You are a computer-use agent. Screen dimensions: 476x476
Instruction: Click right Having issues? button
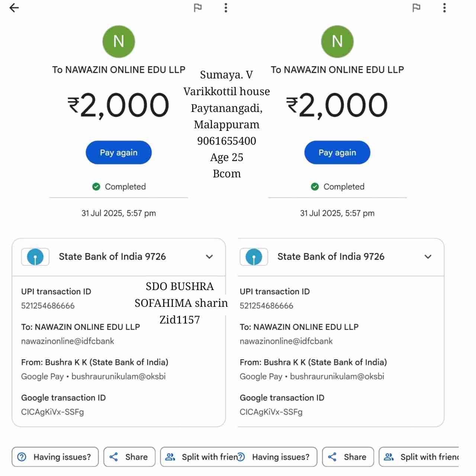[277, 457]
